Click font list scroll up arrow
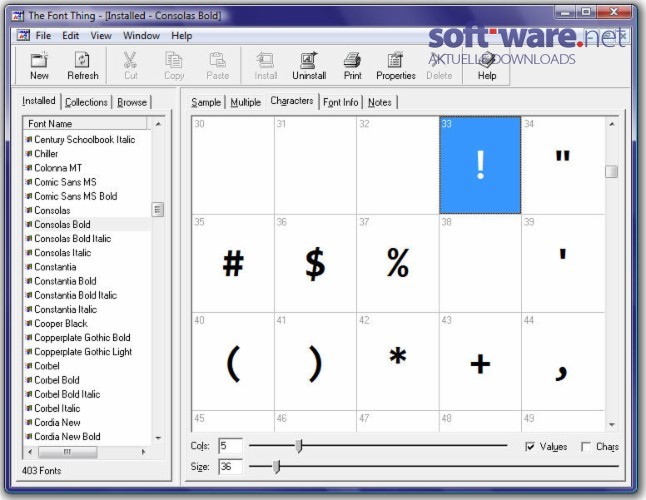The image size is (646, 500). tap(158, 124)
